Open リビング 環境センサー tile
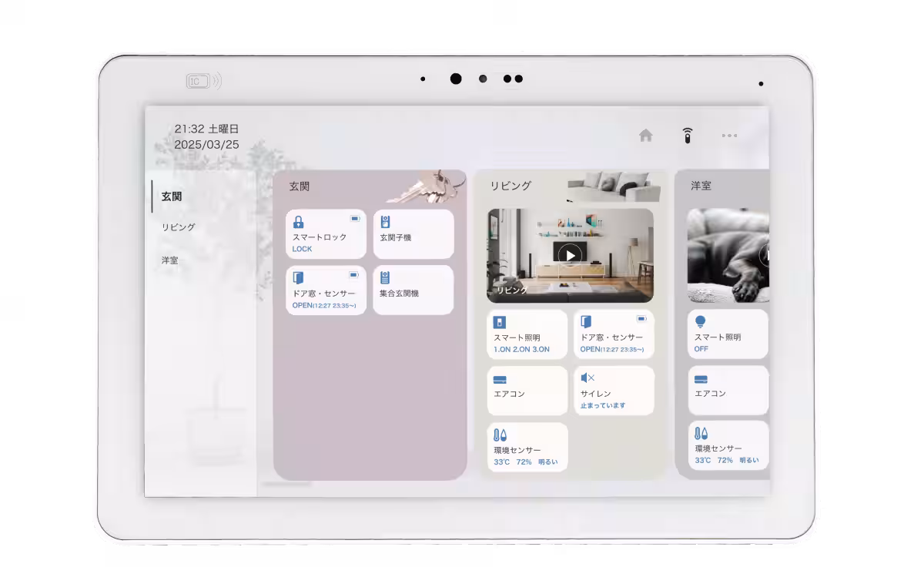The width and height of the screenshot is (924, 584). (x=527, y=447)
